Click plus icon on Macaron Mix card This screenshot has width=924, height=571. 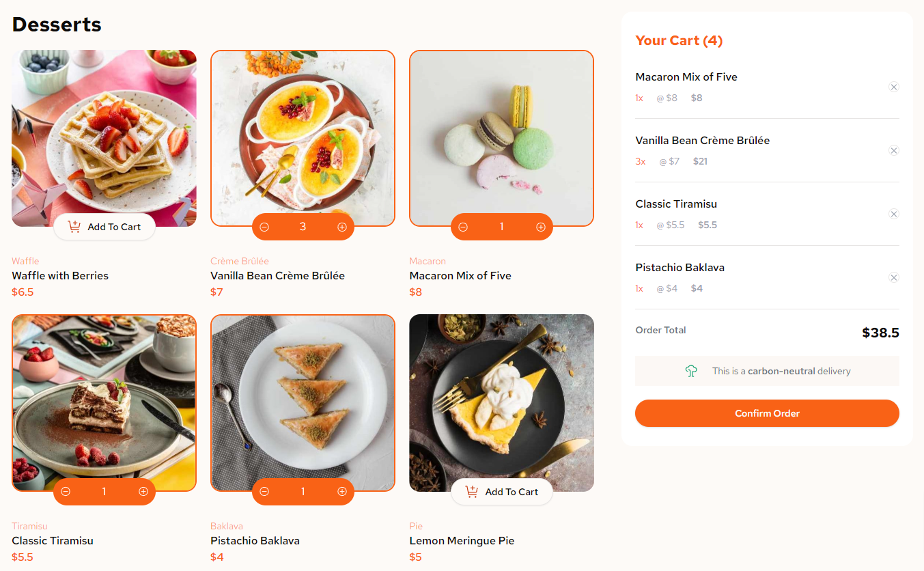(541, 227)
